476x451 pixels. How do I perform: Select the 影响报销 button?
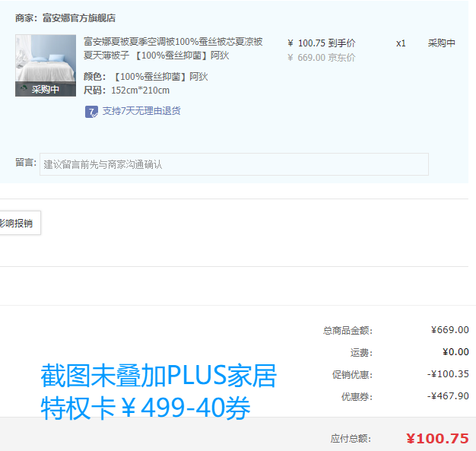click(x=19, y=223)
